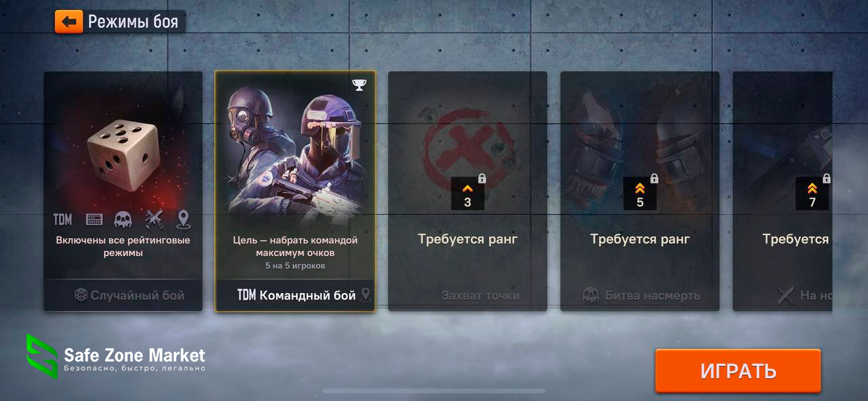Click the rank 7 lock badge
The image size is (868, 401).
[812, 193]
